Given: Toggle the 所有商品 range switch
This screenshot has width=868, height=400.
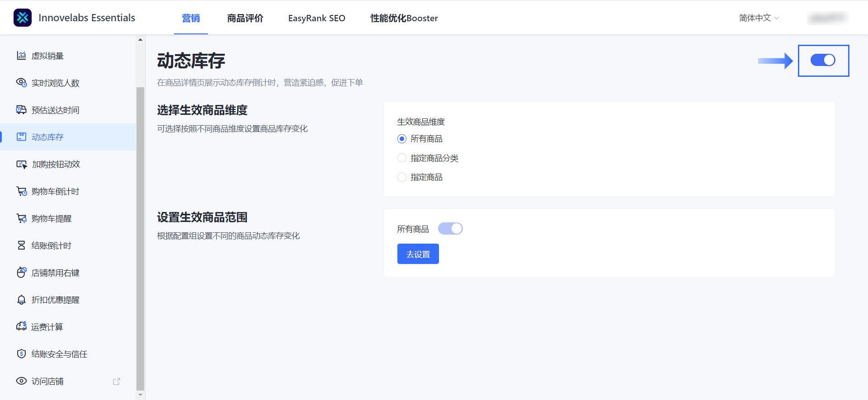Looking at the screenshot, I should (x=450, y=229).
